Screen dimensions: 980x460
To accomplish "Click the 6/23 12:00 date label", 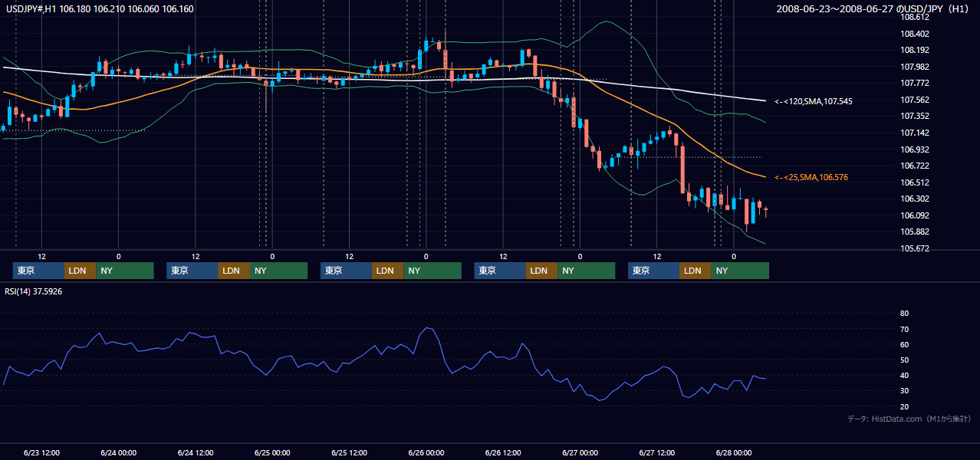I will pyautogui.click(x=41, y=452).
